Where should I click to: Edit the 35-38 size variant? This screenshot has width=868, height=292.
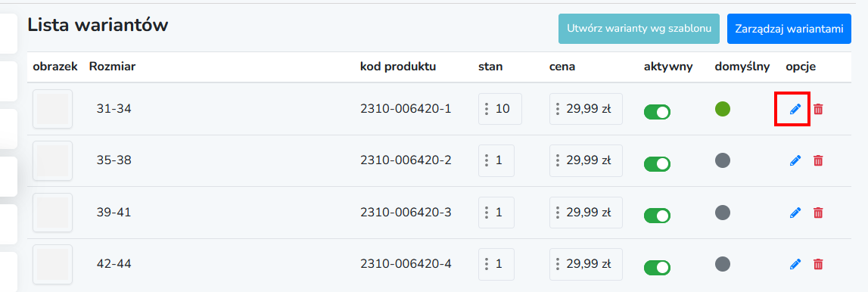(795, 160)
